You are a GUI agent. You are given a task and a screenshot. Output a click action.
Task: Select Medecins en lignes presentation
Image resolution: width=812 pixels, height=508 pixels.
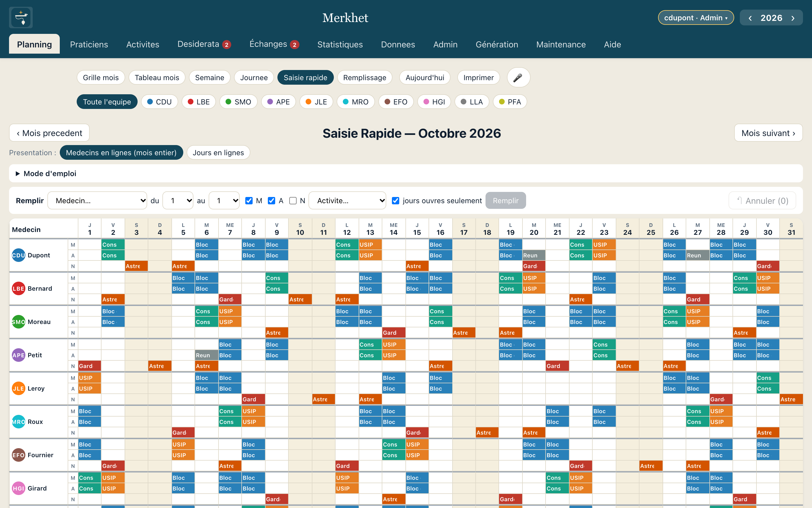[x=121, y=152]
